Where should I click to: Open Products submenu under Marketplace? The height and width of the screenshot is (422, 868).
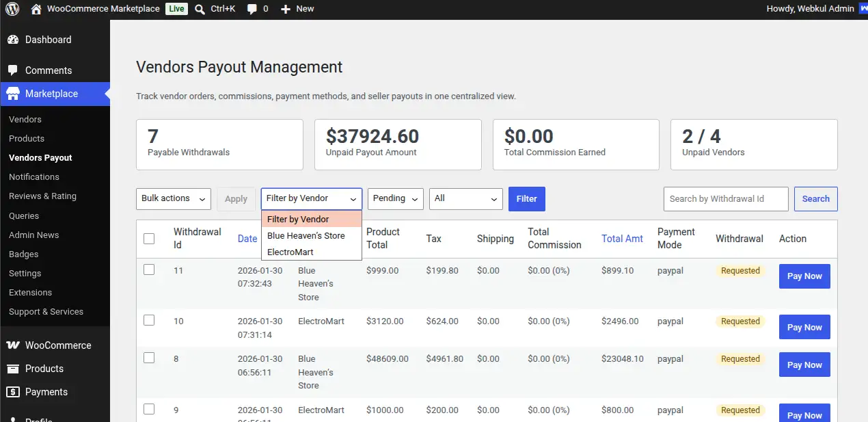click(27, 138)
